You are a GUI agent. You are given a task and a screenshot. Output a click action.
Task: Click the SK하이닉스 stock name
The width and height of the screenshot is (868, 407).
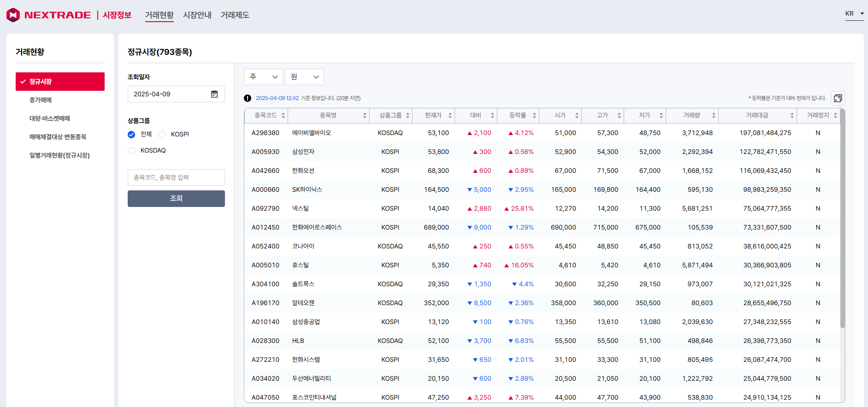point(307,189)
